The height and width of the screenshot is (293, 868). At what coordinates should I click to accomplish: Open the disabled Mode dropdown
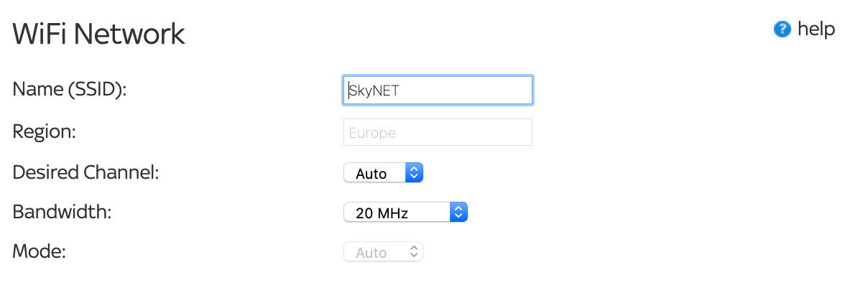click(383, 253)
